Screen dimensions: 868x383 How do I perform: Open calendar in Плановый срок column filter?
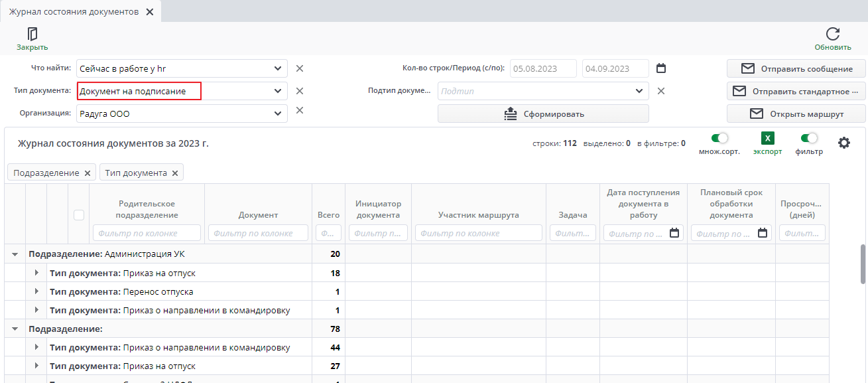[763, 233]
